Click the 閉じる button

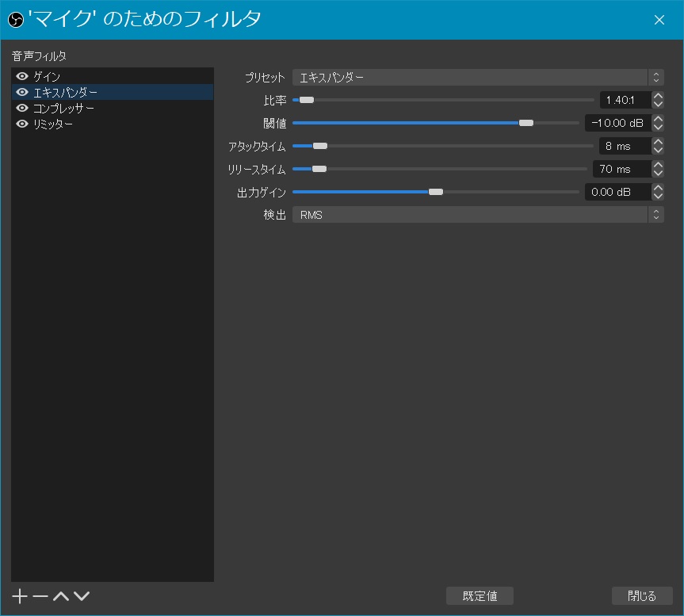coord(642,596)
